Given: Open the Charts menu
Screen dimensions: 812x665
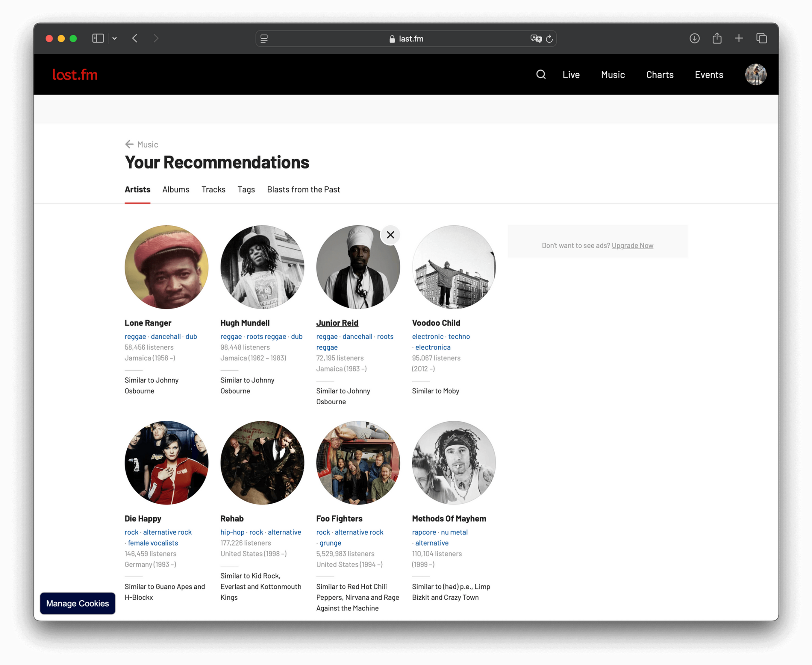Looking at the screenshot, I should click(660, 74).
